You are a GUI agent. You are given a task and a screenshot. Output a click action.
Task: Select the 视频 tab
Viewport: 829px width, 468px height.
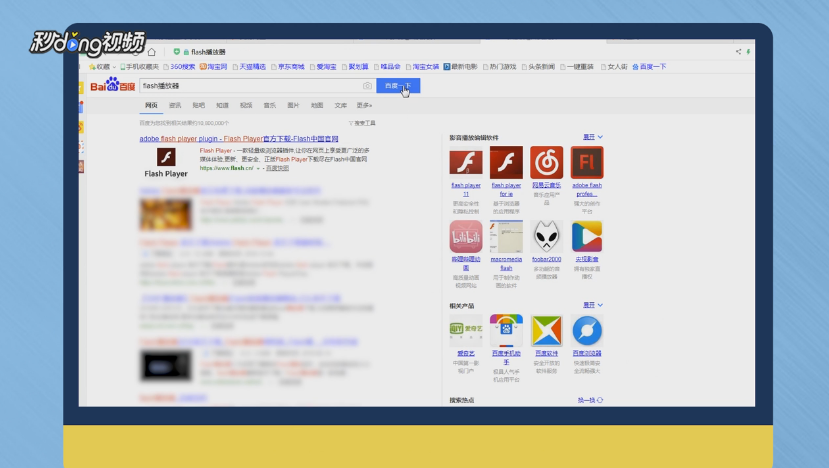tap(246, 105)
